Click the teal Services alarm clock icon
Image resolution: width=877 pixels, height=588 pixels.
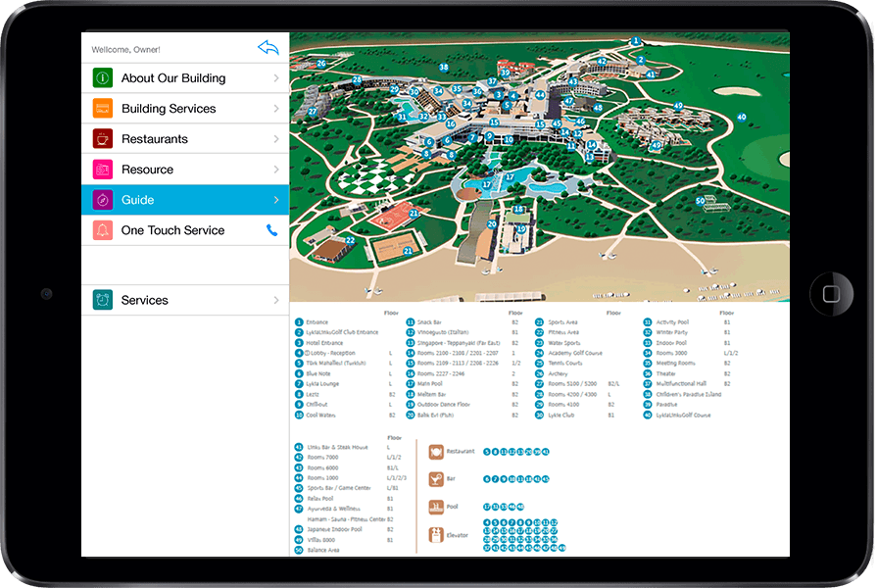pyautogui.click(x=103, y=300)
